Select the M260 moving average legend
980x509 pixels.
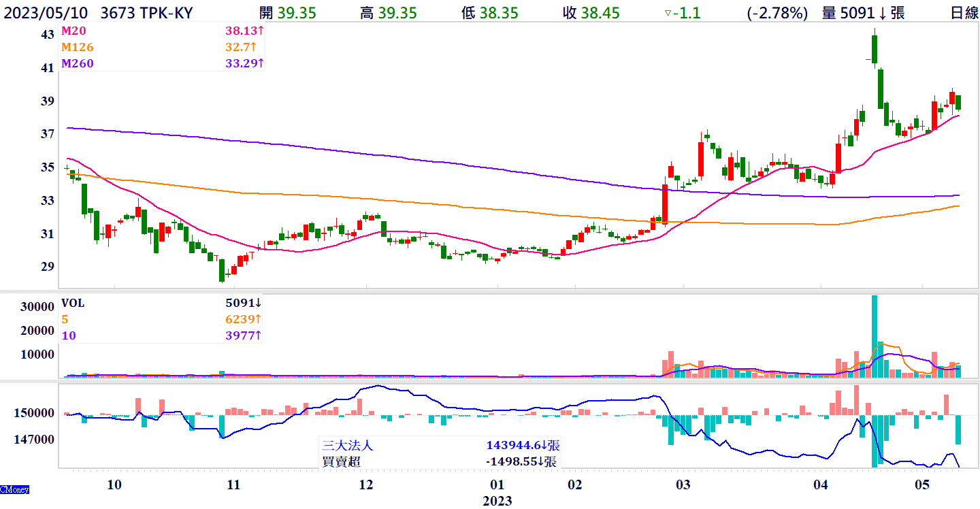[77, 63]
